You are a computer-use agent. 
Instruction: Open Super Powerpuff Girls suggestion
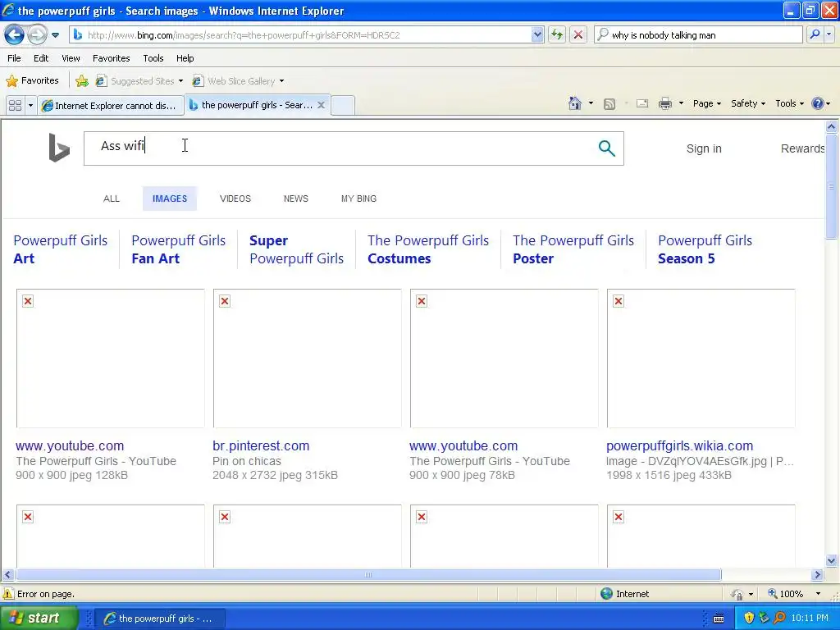(x=296, y=249)
